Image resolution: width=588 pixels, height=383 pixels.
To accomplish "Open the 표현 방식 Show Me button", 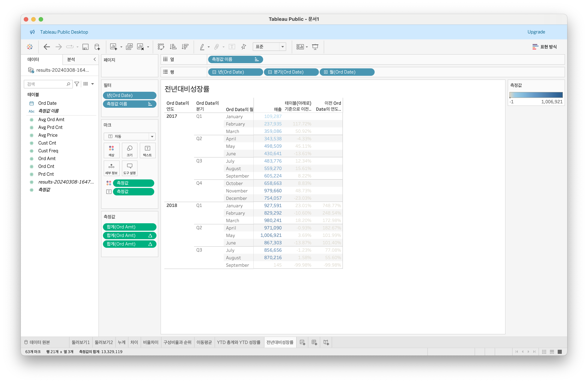I will coord(545,47).
